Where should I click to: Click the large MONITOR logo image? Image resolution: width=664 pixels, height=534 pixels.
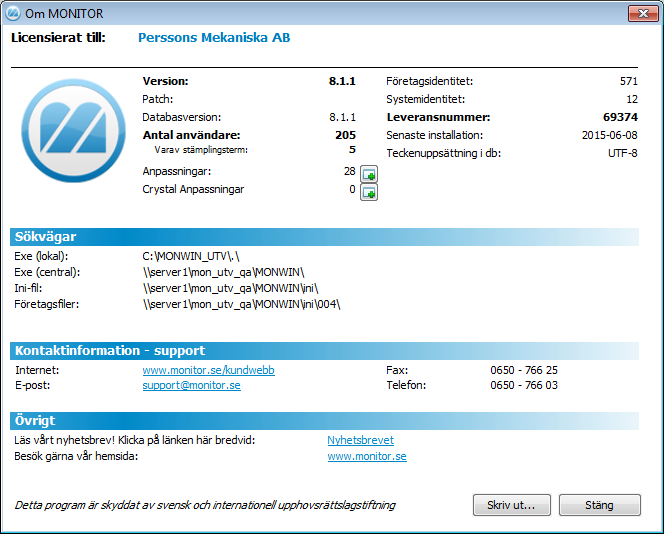(74, 130)
